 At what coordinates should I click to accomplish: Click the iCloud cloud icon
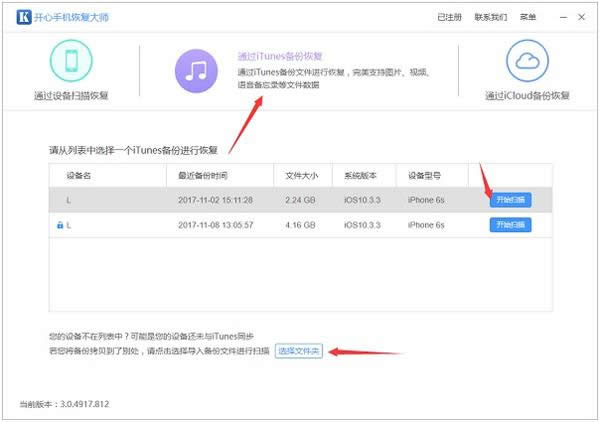[526, 62]
